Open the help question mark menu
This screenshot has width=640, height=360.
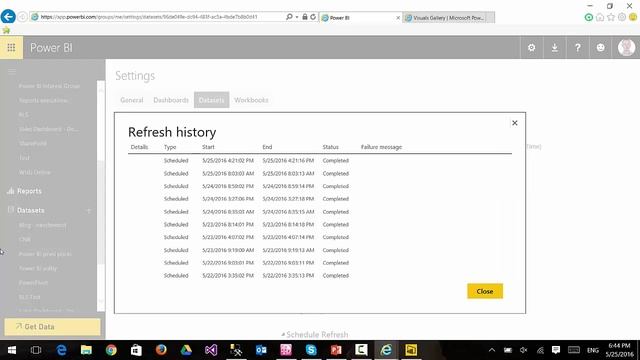pos(578,47)
